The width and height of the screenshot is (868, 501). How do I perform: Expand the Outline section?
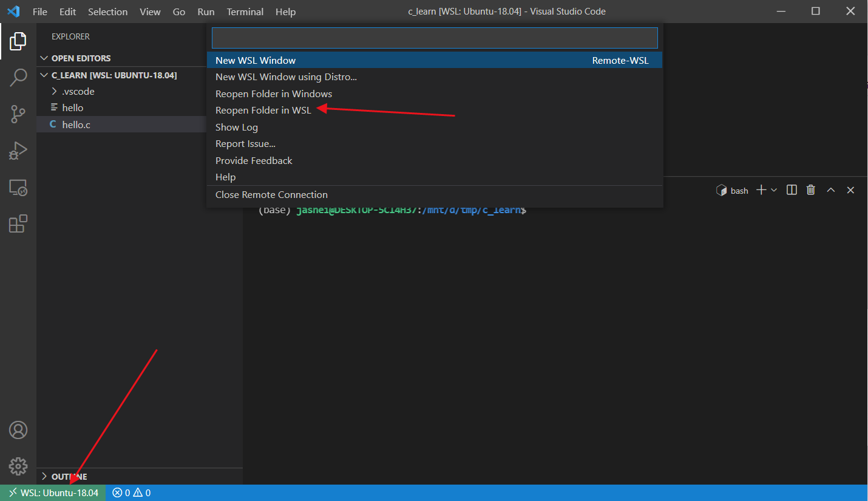click(x=140, y=477)
